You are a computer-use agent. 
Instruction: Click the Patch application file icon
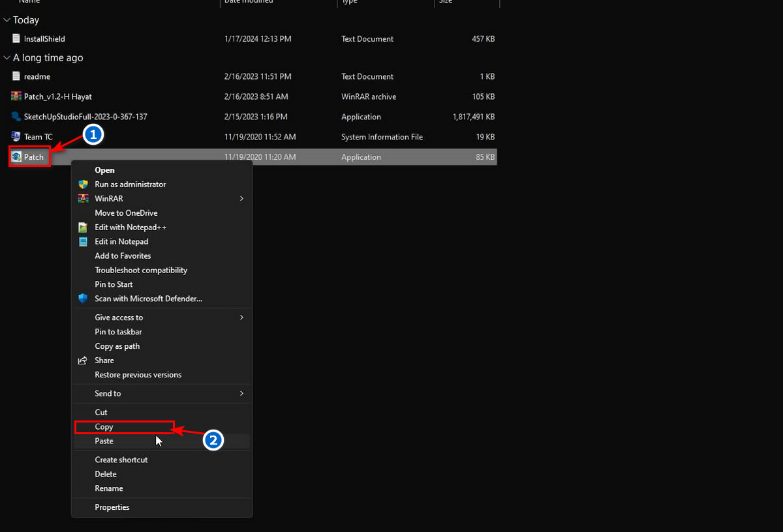coord(16,157)
